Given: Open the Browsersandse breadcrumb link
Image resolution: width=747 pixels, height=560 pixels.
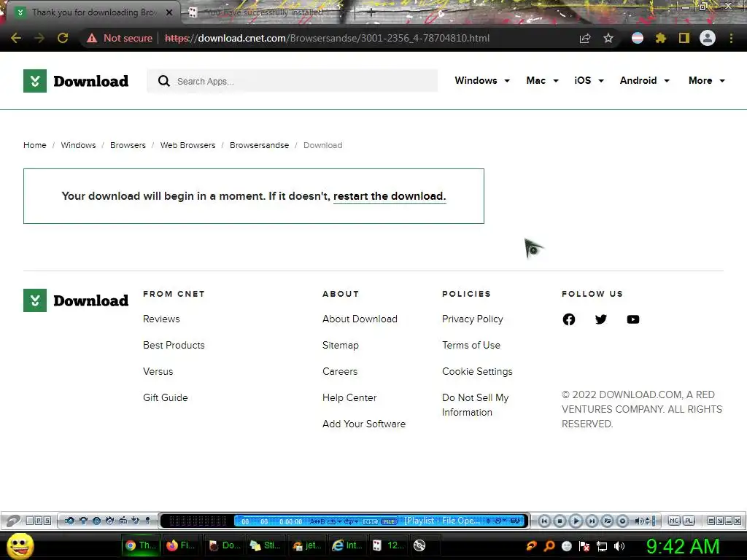Looking at the screenshot, I should (x=259, y=145).
